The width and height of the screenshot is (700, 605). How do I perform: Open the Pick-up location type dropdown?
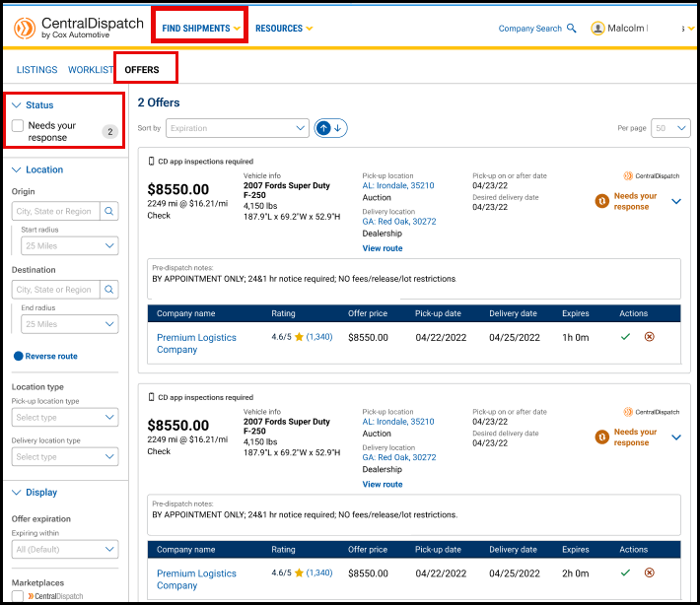pyautogui.click(x=65, y=418)
